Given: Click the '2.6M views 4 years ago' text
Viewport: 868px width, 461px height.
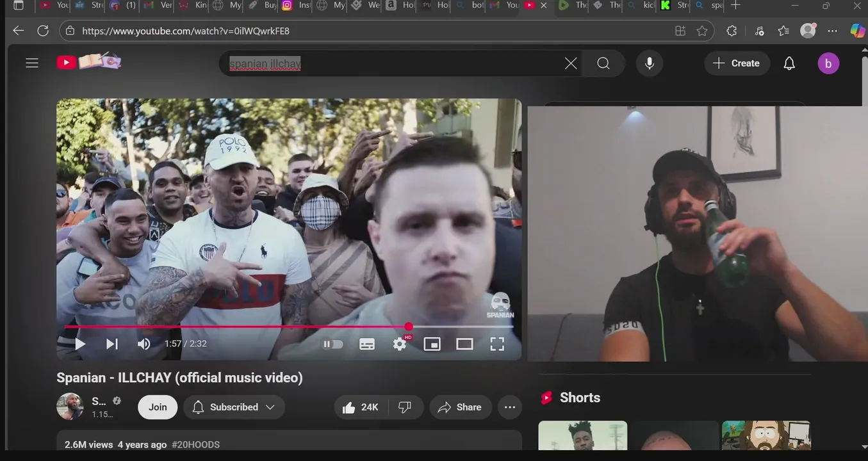Looking at the screenshot, I should tap(116, 444).
